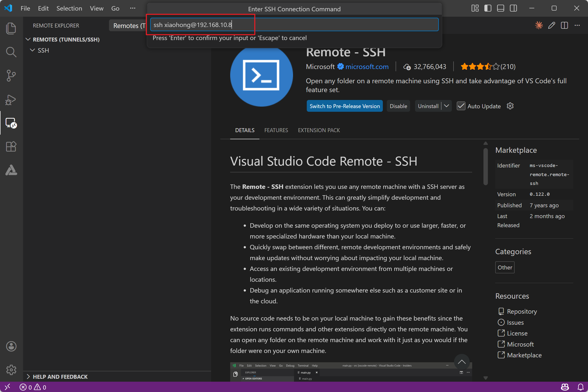Viewport: 588px width, 392px height.
Task: Click the README screenshot preview image
Action: [x=351, y=372]
